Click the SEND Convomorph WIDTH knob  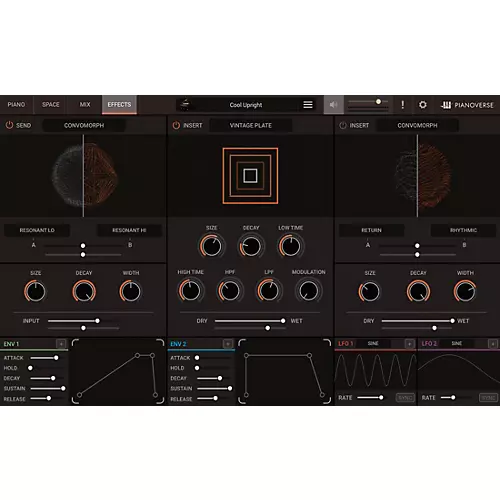130,291
